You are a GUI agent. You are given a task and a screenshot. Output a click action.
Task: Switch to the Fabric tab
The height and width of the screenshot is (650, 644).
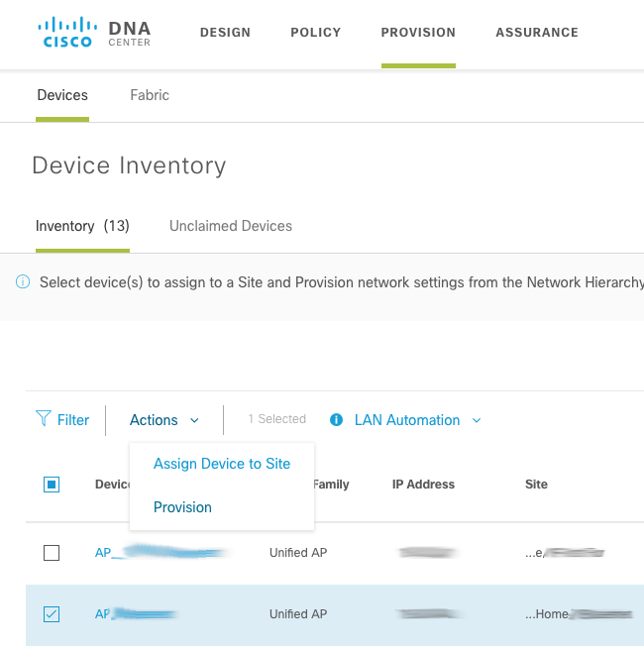pyautogui.click(x=150, y=95)
